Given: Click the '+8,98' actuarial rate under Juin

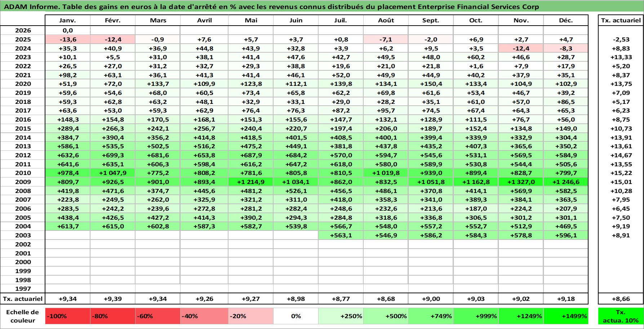Looking at the screenshot, I should click(296, 299).
